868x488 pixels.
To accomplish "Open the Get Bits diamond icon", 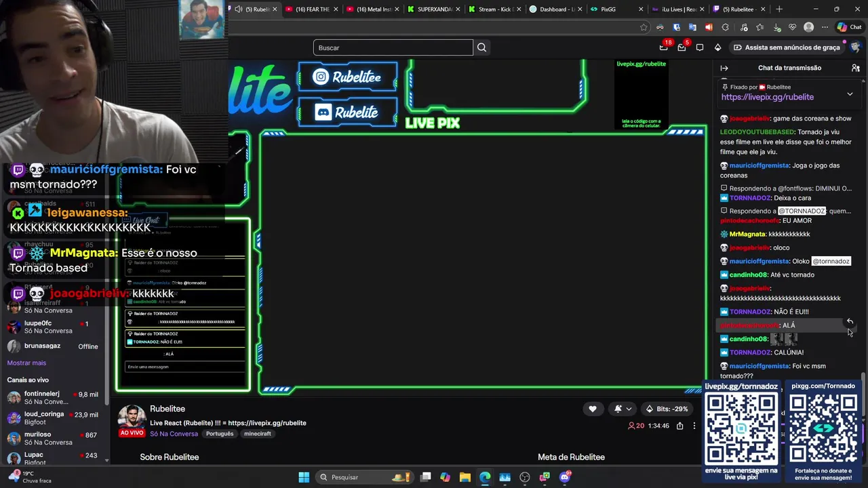I will click(717, 47).
